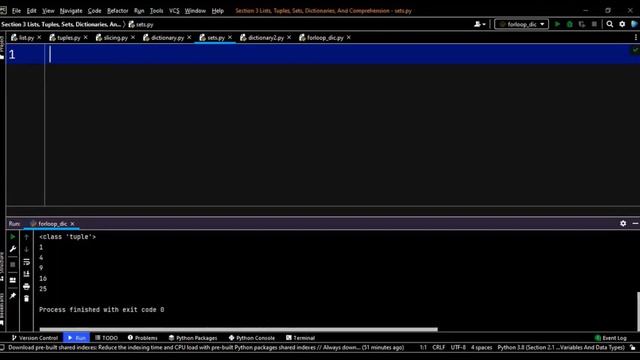Close the forloop_dic.py editor tab
640x360 pixels.
(x=349, y=38)
